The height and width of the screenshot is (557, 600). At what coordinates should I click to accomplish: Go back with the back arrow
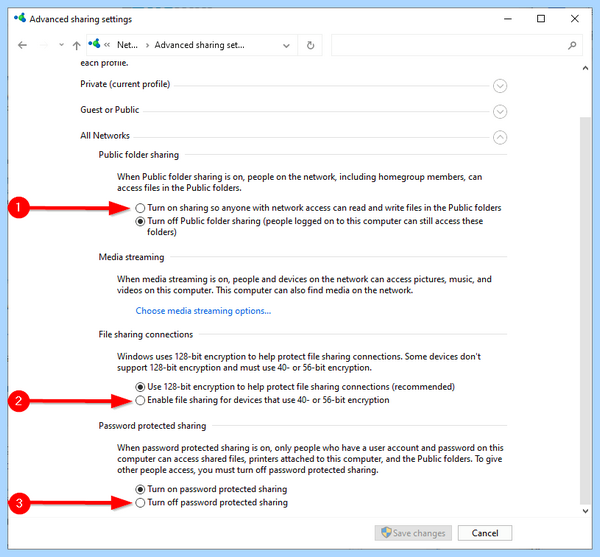23,45
